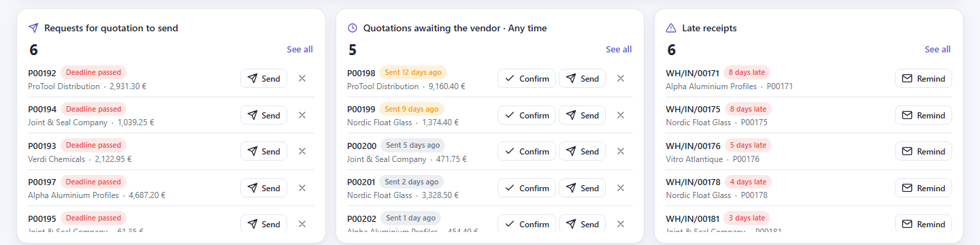Image resolution: width=980 pixels, height=245 pixels.
Task: Remind vendor about receipt WH/IN/00171
Action: [923, 78]
